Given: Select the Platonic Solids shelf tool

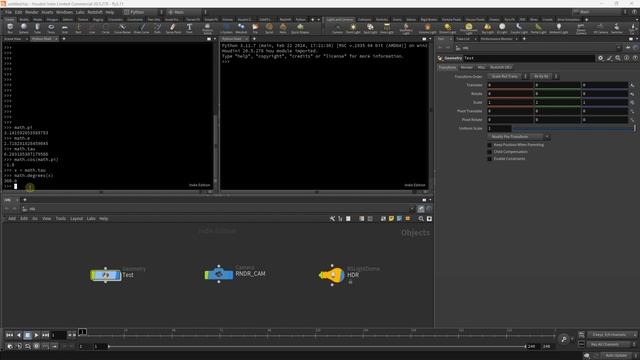Looking at the screenshot, I should tap(208, 28).
